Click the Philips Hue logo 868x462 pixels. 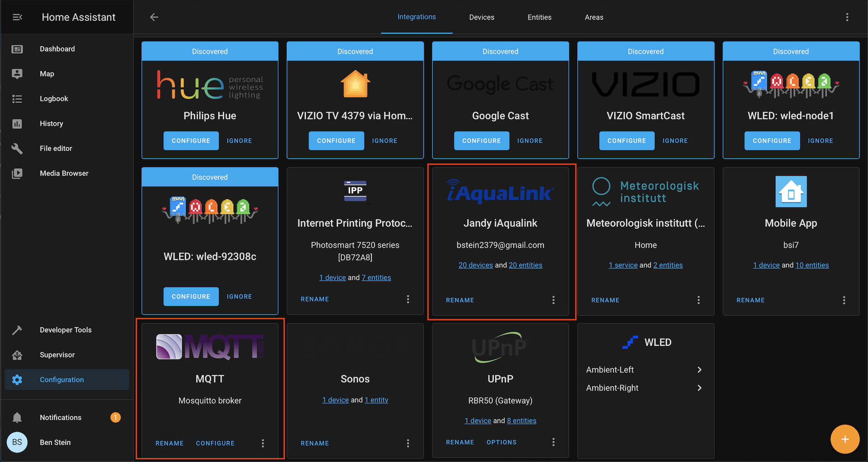210,85
